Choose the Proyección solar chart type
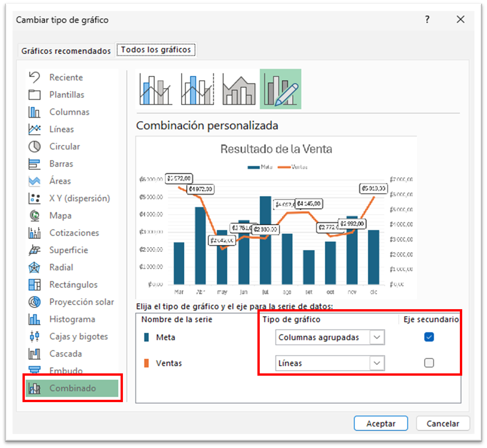Viewport: 487px width, 448px height. [81, 302]
